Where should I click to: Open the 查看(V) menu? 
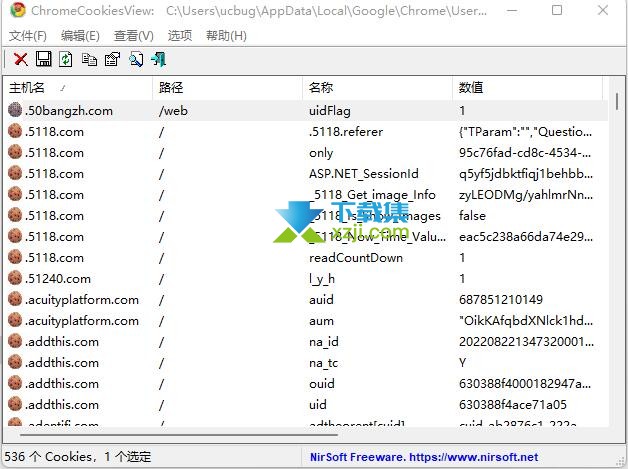coord(133,36)
